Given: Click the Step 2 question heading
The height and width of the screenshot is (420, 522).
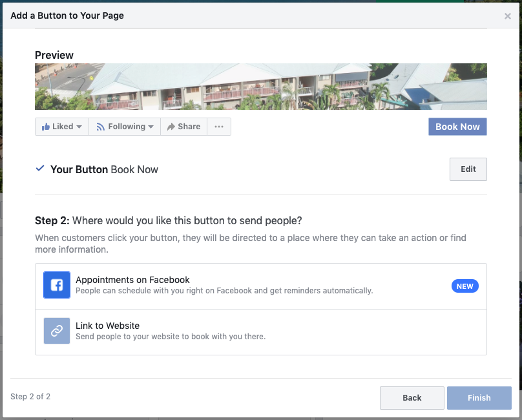Looking at the screenshot, I should 169,220.
